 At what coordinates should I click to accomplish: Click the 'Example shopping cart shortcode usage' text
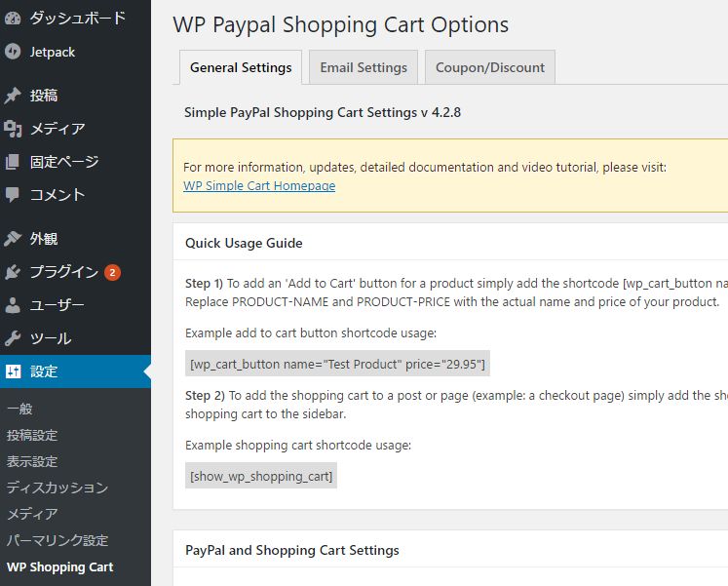point(298,446)
